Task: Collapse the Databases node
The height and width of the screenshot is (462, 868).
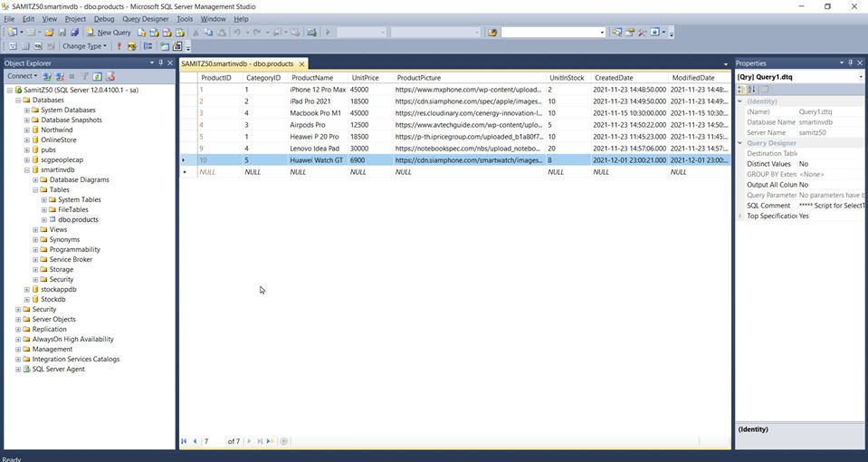Action: (18, 101)
